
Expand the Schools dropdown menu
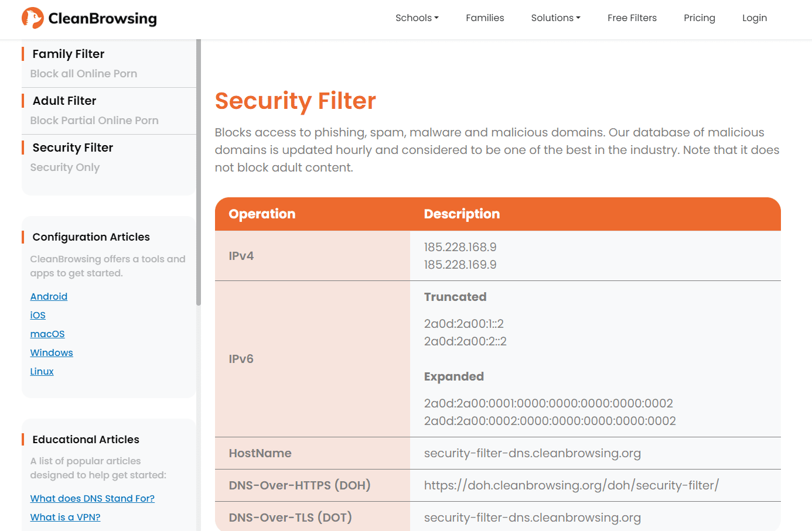click(x=417, y=18)
